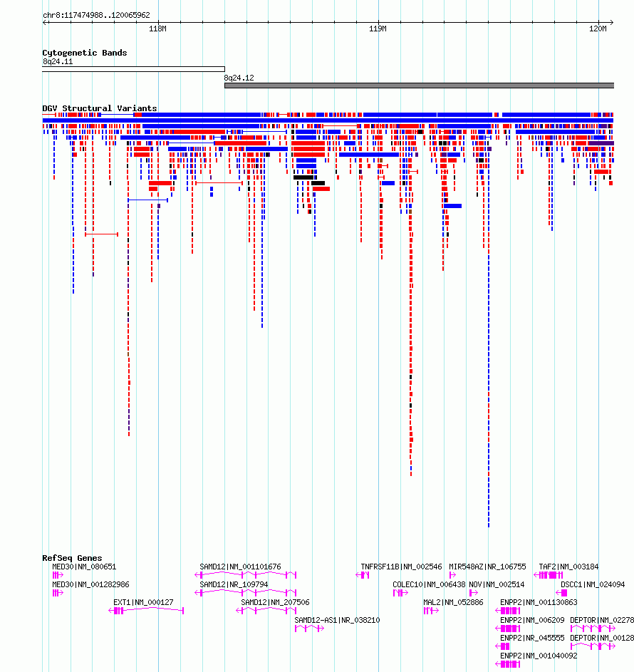Screen dimensions: 634x672
Task: Open the RefSeq Genes track title
Action: pyautogui.click(x=72, y=558)
